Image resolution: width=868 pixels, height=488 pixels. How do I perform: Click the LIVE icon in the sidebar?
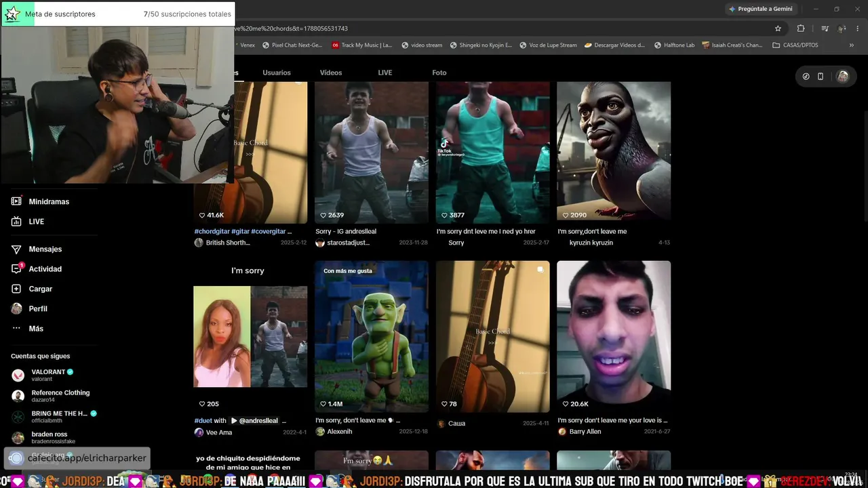click(16, 222)
